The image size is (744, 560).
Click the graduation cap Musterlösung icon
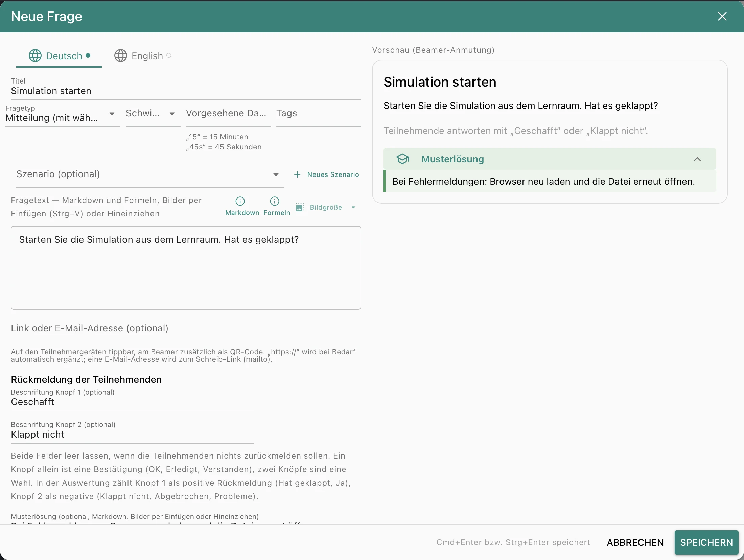coord(403,159)
